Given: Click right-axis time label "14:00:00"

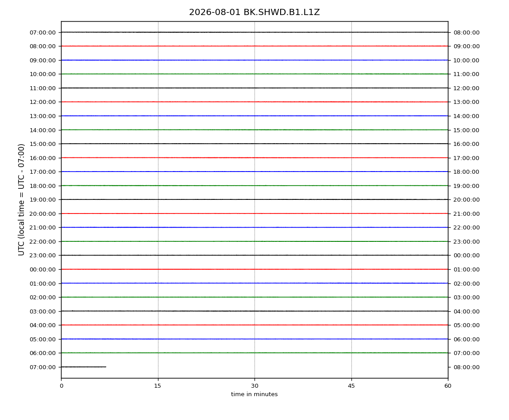Looking at the screenshot, I should (467, 116).
